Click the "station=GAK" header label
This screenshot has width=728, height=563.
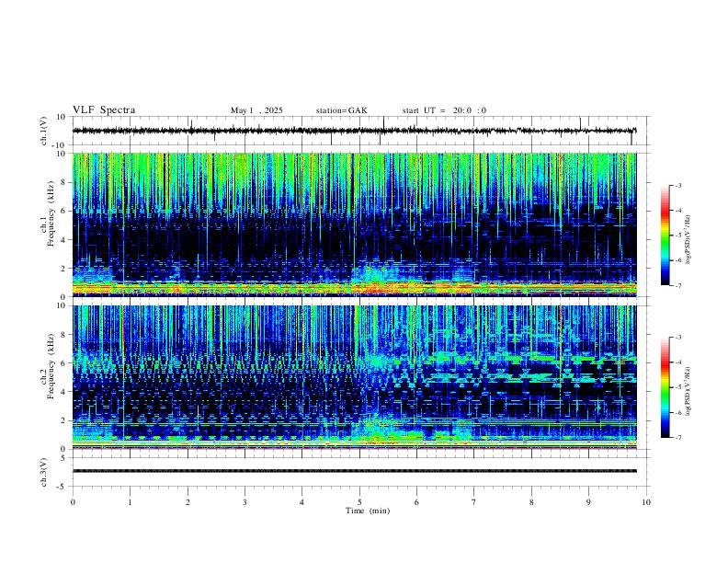click(341, 110)
